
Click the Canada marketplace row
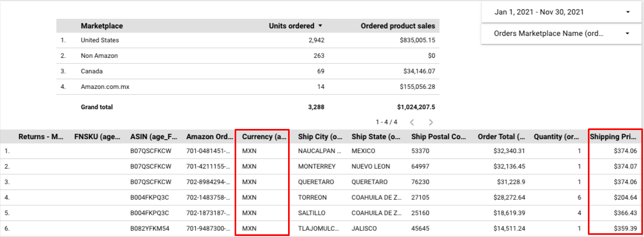[x=91, y=71]
